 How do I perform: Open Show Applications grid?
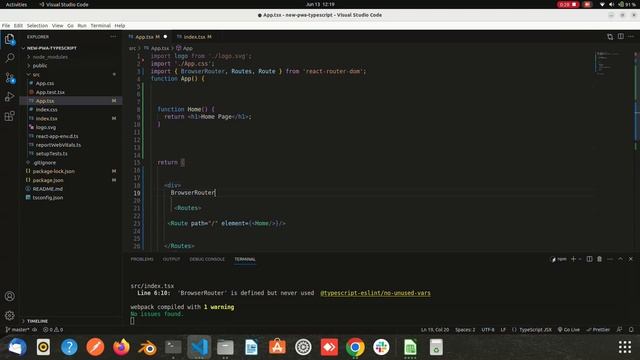click(x=624, y=347)
